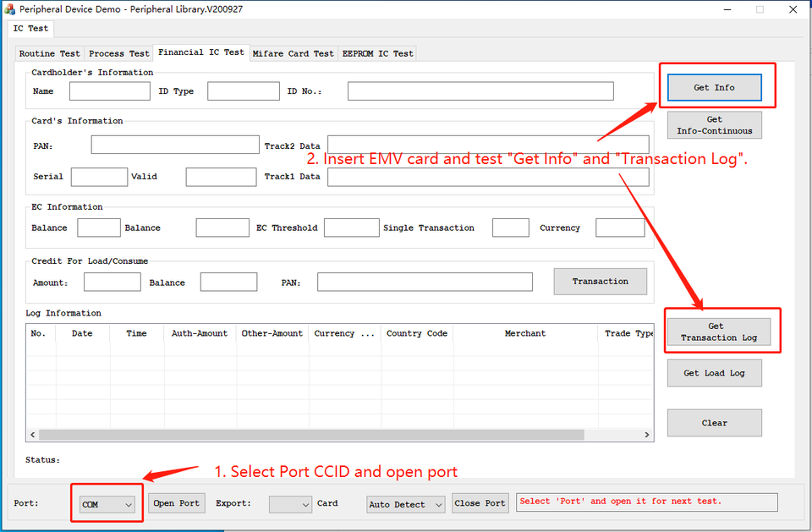Focus the Track2 Data field
The width and height of the screenshot is (812, 532).
point(488,145)
